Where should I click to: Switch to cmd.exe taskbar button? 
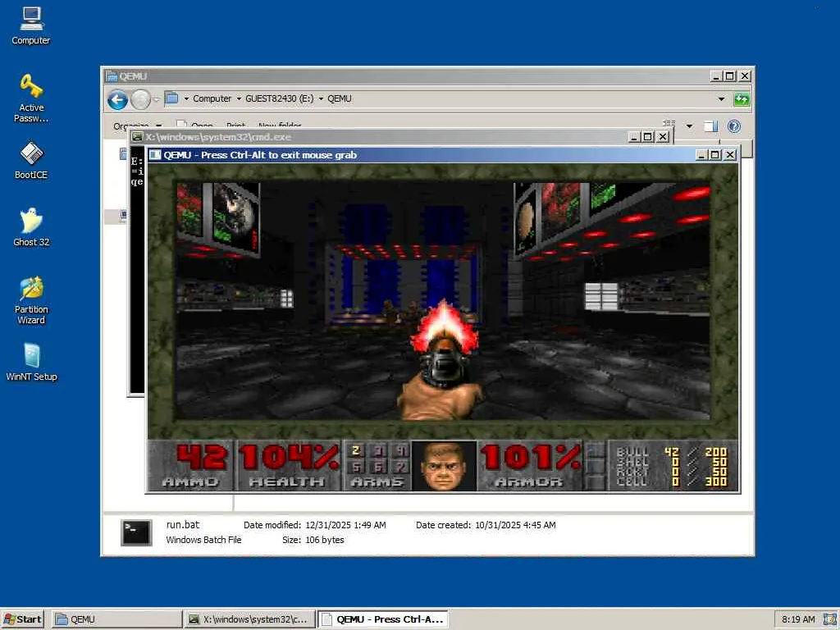pyautogui.click(x=249, y=619)
